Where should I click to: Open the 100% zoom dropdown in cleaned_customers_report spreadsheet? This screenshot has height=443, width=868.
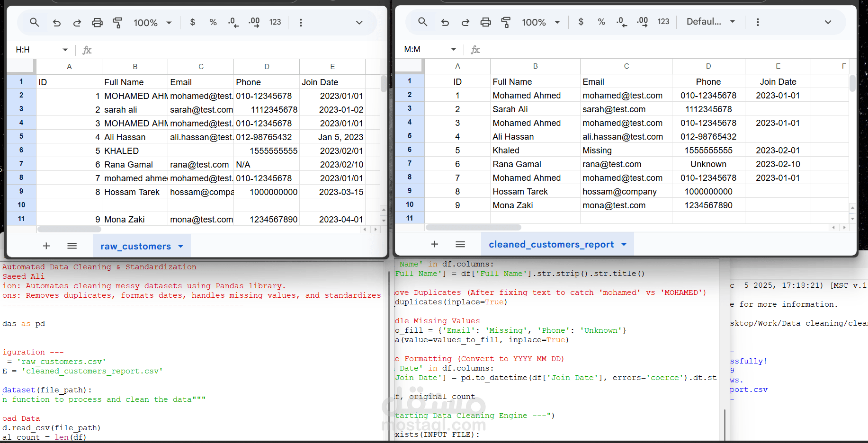click(x=541, y=22)
